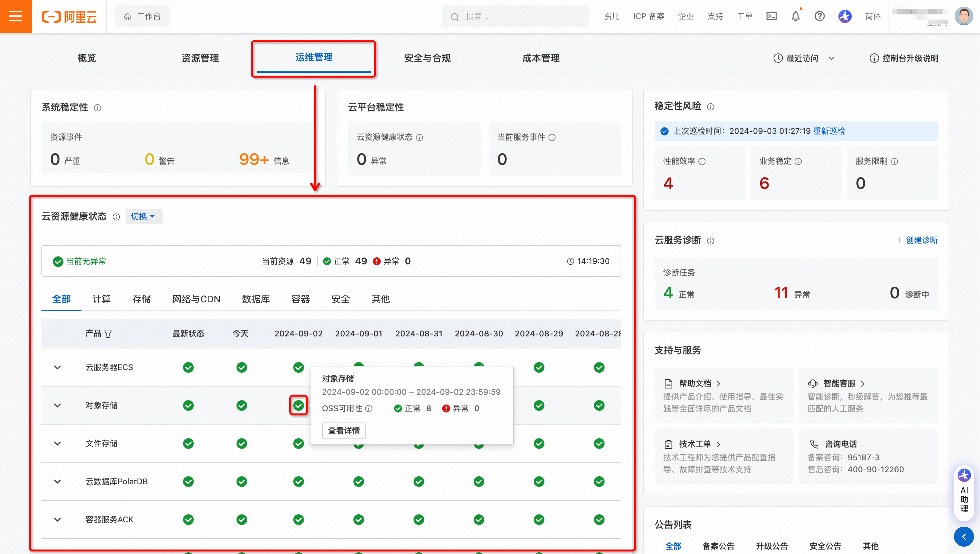Show info for OSS可用性 in popup

[368, 408]
